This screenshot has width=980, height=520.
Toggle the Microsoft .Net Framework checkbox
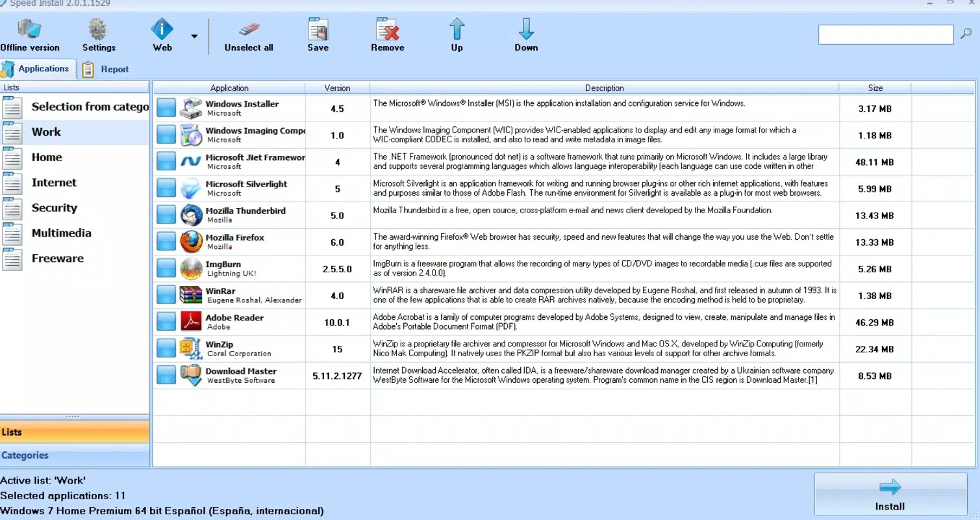pyautogui.click(x=166, y=161)
